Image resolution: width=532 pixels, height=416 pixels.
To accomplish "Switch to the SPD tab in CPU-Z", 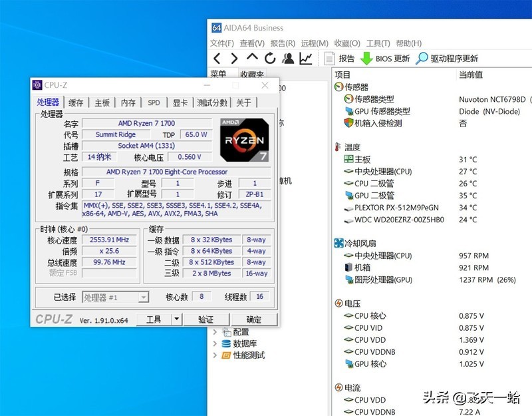I will pos(154,103).
